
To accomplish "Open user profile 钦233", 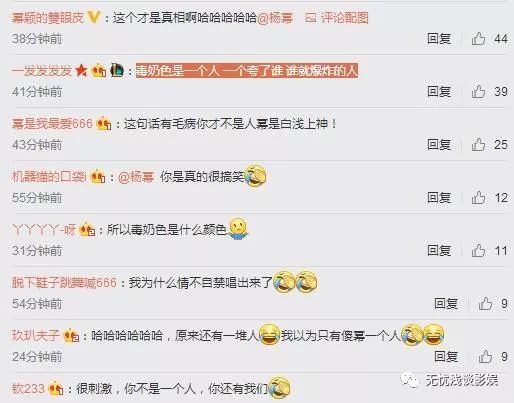I will click(28, 389).
